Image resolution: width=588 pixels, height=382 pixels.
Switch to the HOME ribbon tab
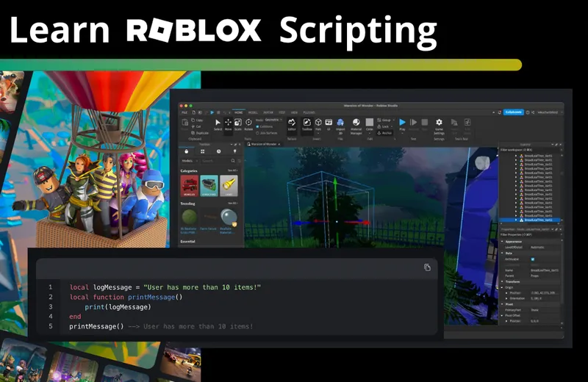(x=238, y=112)
